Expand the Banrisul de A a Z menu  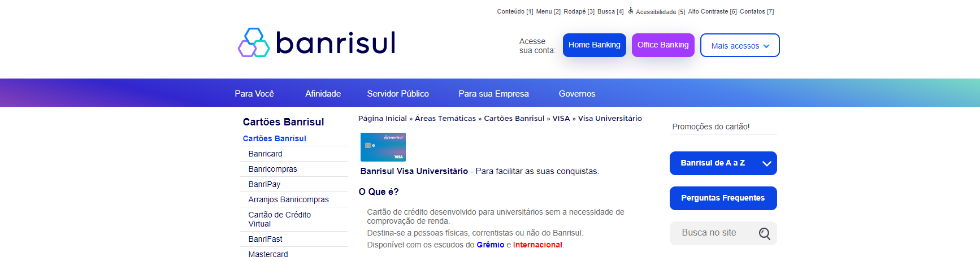(x=722, y=163)
